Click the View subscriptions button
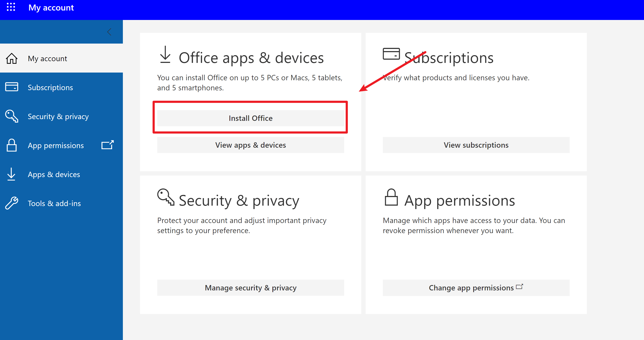This screenshot has height=340, width=644. tap(476, 145)
